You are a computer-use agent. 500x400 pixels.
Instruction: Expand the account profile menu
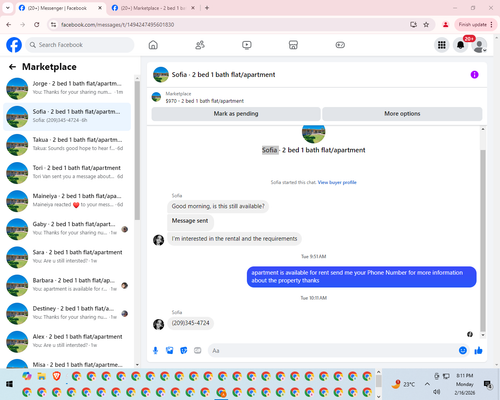479,45
